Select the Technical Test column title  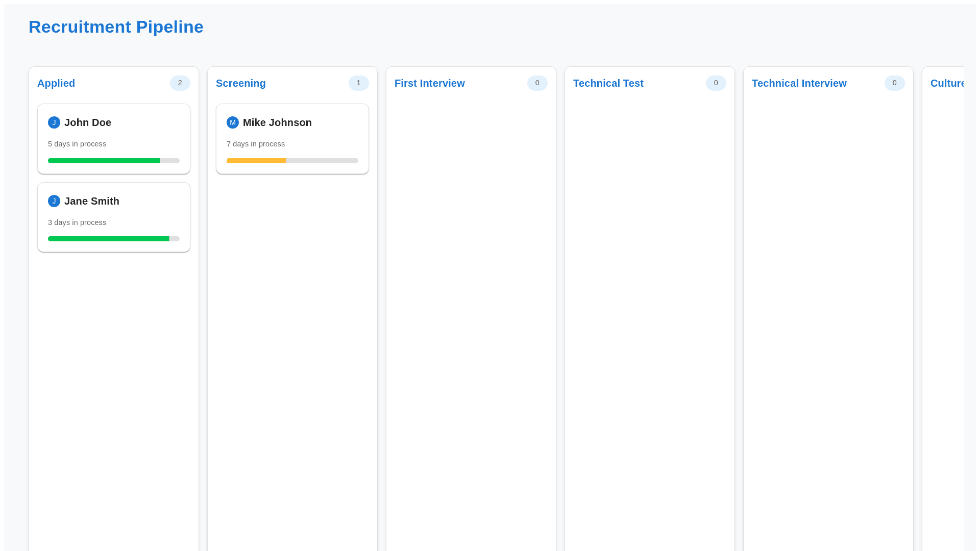click(608, 83)
